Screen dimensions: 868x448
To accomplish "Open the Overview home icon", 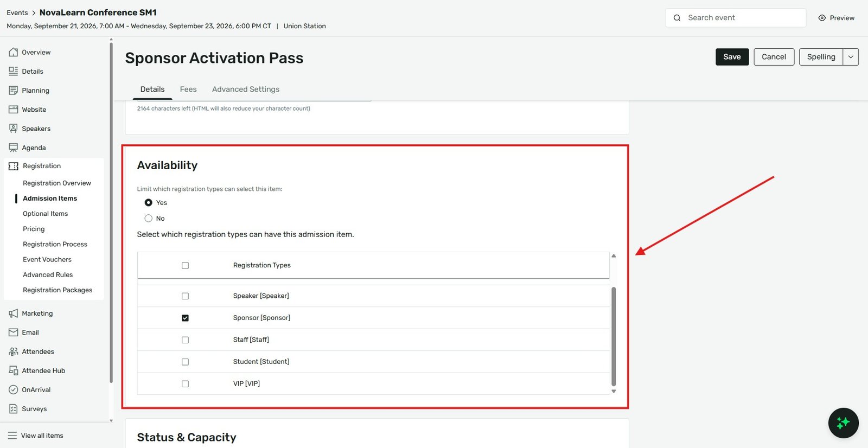I will [14, 52].
